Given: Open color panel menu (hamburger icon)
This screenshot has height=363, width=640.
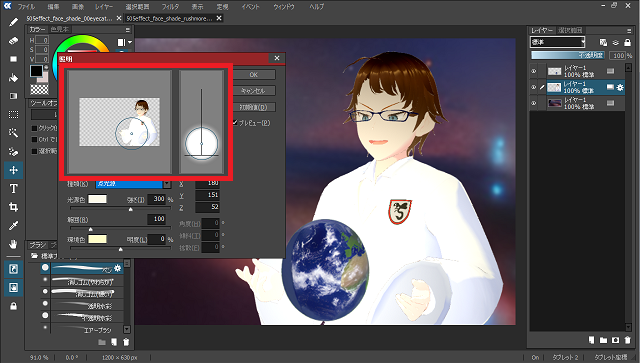Looking at the screenshot, I should 127,30.
